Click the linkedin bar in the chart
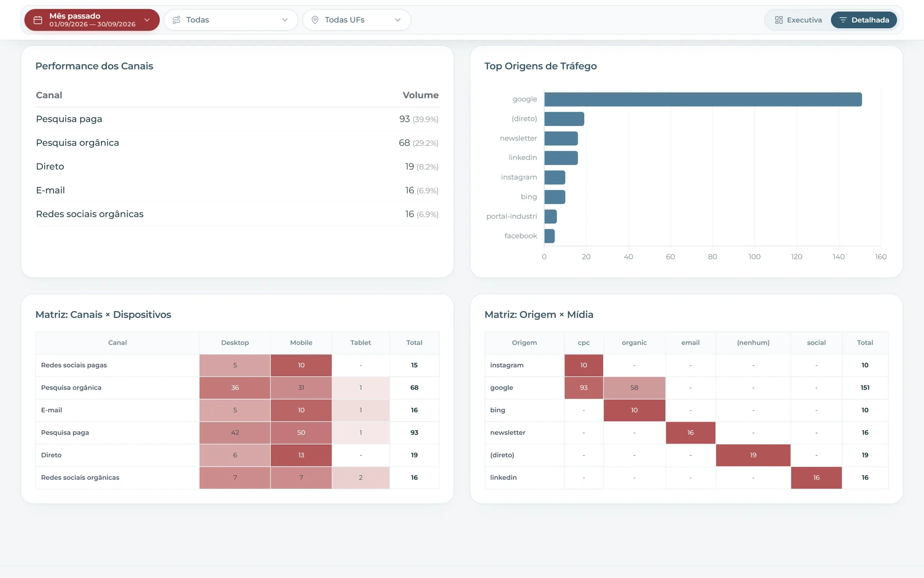 561,158
